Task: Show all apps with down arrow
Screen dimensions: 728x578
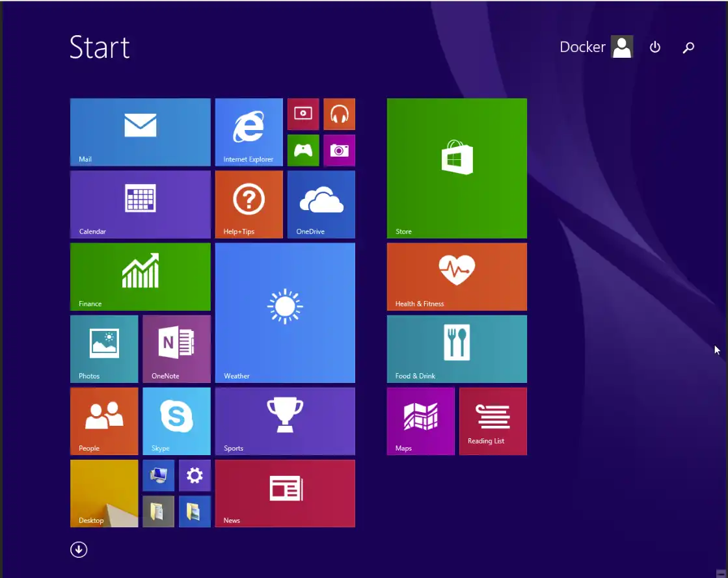Action: pyautogui.click(x=79, y=550)
